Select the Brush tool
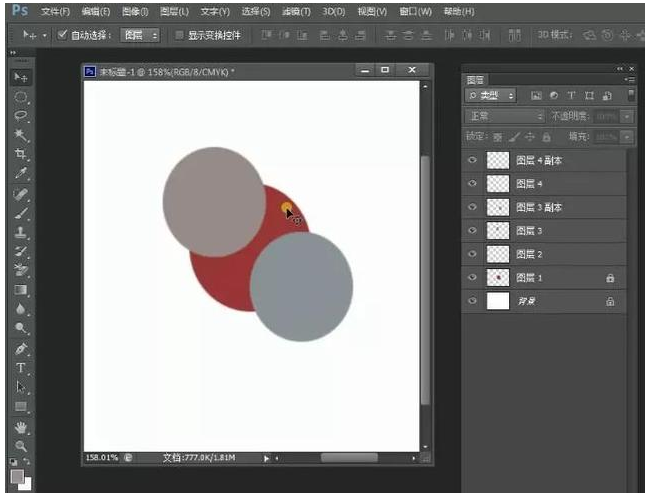This screenshot has height=497, width=653. coord(20,214)
